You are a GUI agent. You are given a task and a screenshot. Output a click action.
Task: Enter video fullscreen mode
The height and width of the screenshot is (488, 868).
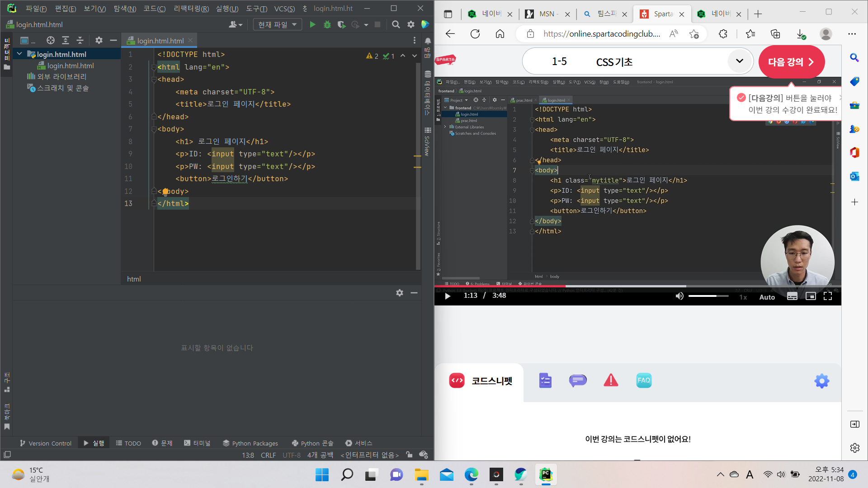click(x=828, y=296)
